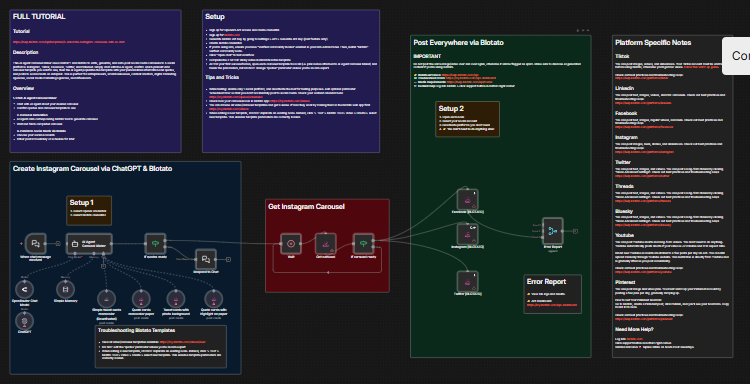The image size is (750, 384).
Task: Select the When chat message received trigger node
Action: pos(34,243)
